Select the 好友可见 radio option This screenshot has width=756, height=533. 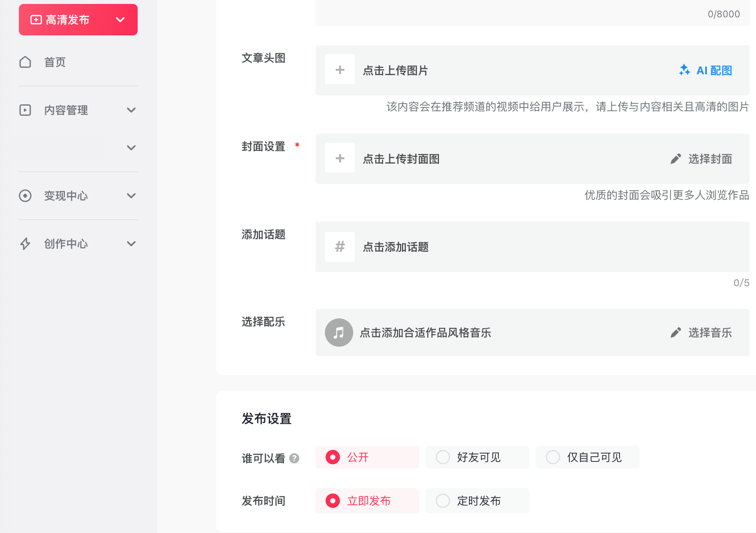coord(443,457)
